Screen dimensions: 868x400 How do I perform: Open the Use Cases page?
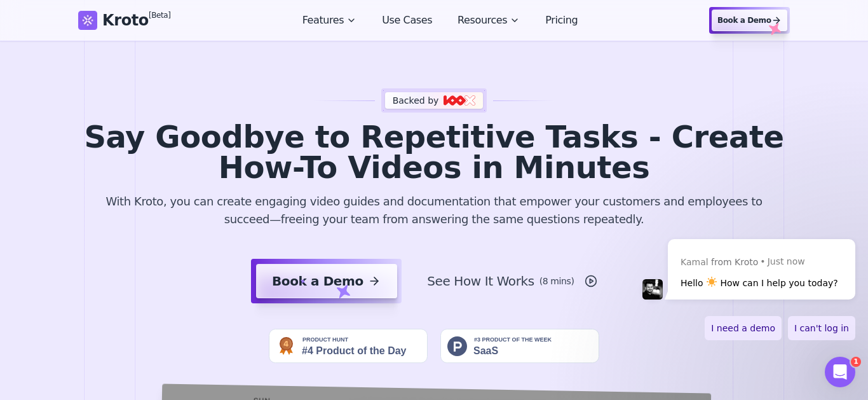pos(407,20)
